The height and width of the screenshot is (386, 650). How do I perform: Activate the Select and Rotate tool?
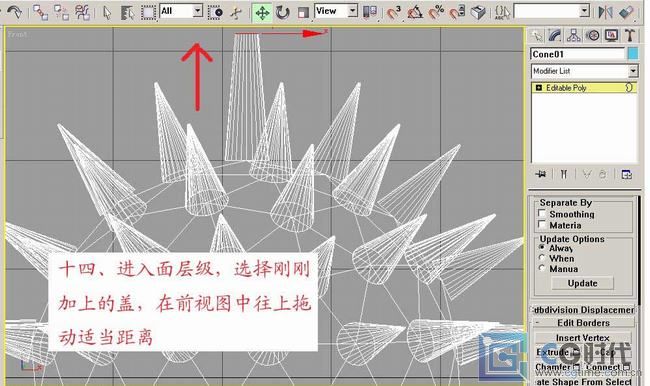click(x=283, y=12)
